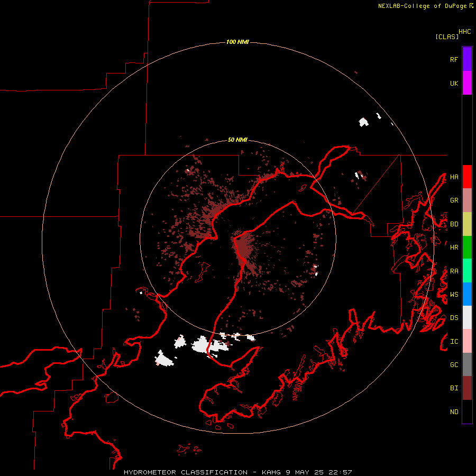Click the 100 NMI range ring label

click(237, 42)
